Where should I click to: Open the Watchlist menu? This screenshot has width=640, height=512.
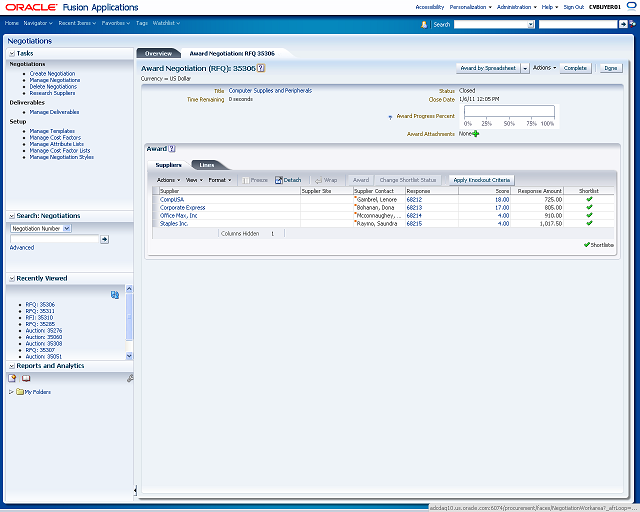coord(166,23)
